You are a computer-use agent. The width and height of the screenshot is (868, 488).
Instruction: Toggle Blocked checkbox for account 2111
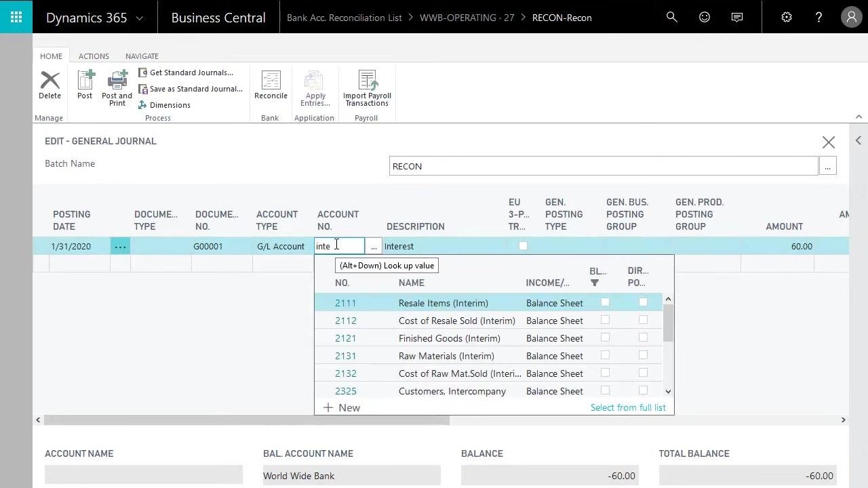(605, 302)
